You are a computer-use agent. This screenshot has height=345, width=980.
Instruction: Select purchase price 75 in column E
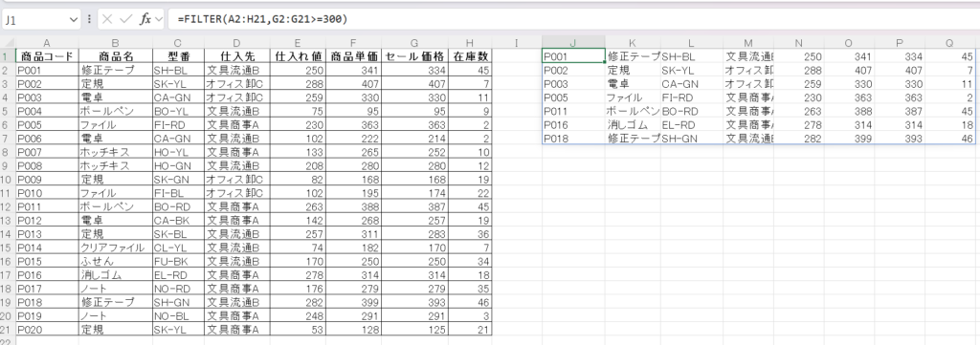coord(298,111)
